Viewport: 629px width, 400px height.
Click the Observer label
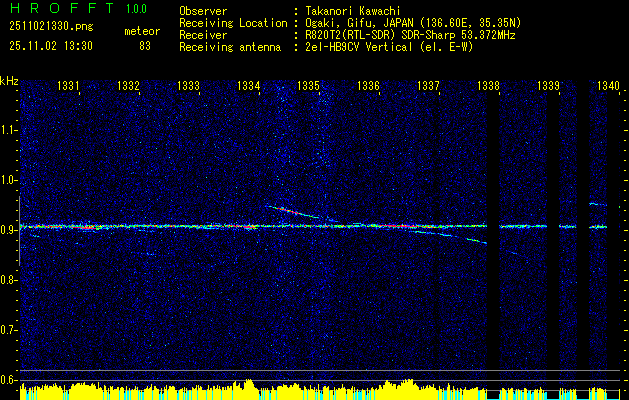point(203,11)
